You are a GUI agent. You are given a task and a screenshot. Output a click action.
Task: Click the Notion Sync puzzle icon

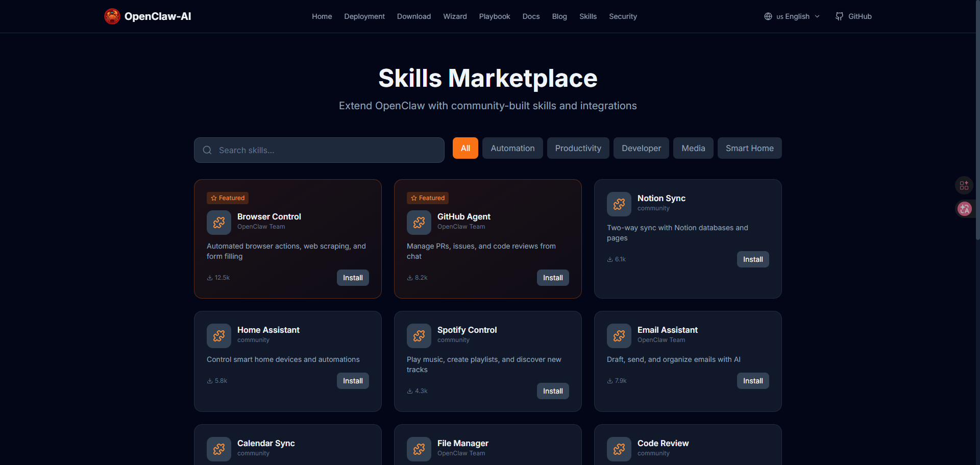coord(619,204)
